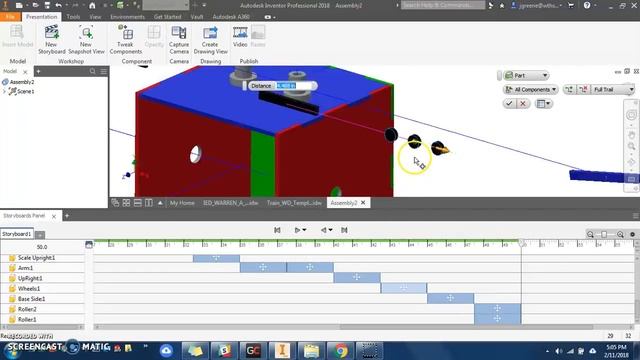This screenshot has width=640, height=360.
Task: Click the search icon in Model browser
Action: pos(93,71)
